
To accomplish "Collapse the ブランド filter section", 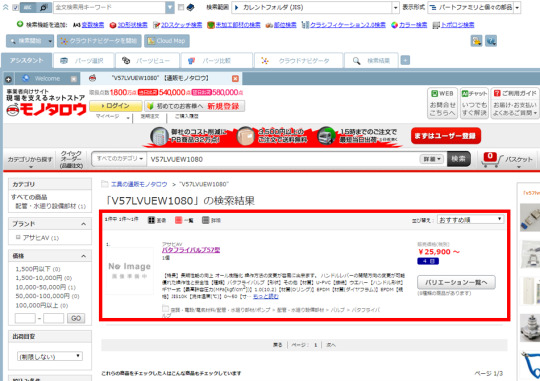I will (83, 224).
